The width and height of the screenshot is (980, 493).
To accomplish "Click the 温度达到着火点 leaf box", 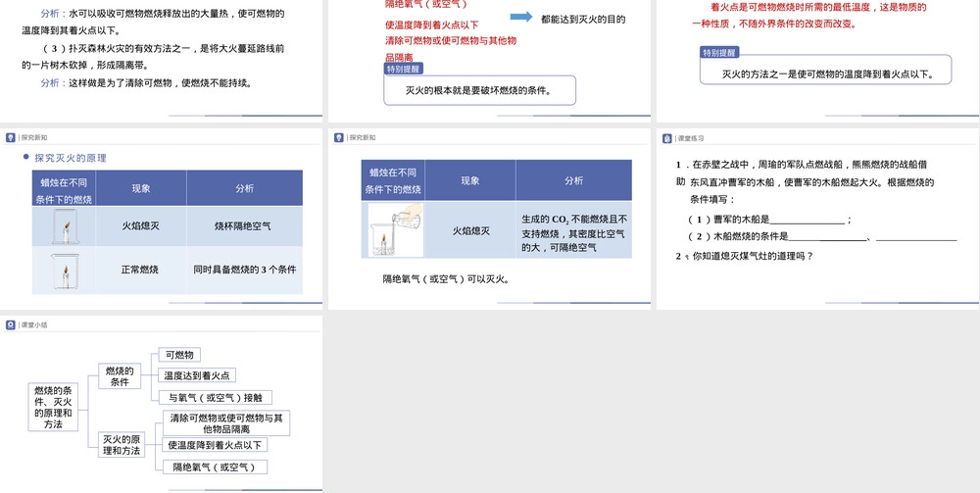I will tap(197, 375).
